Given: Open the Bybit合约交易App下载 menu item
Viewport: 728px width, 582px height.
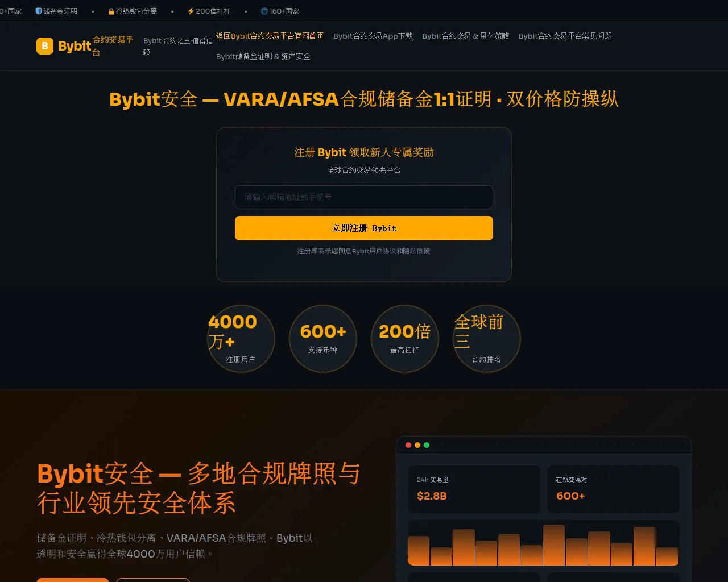Looking at the screenshot, I should click(x=373, y=36).
